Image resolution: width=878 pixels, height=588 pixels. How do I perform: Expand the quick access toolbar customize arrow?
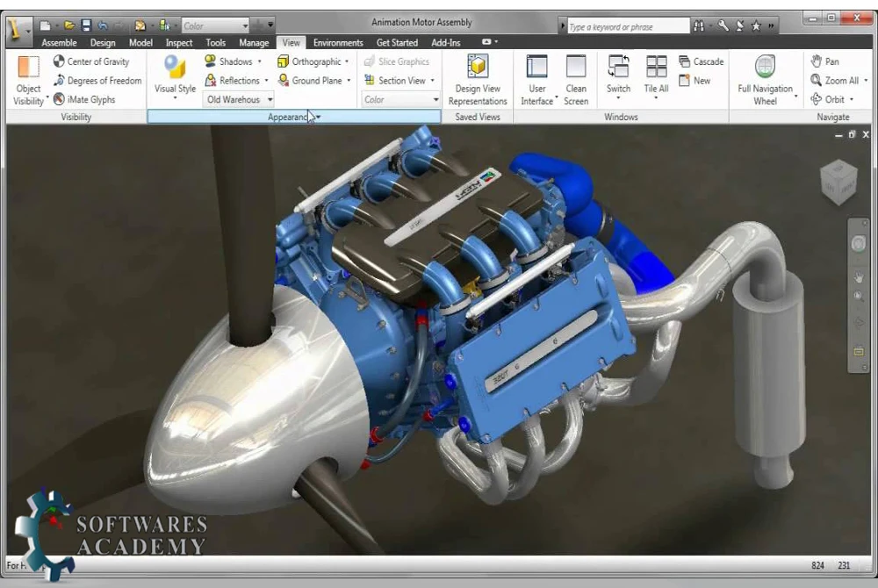click(270, 25)
